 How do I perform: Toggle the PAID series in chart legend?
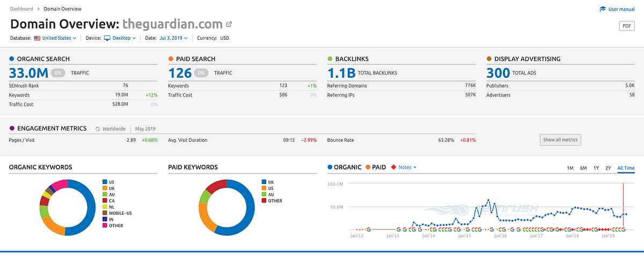[376, 167]
